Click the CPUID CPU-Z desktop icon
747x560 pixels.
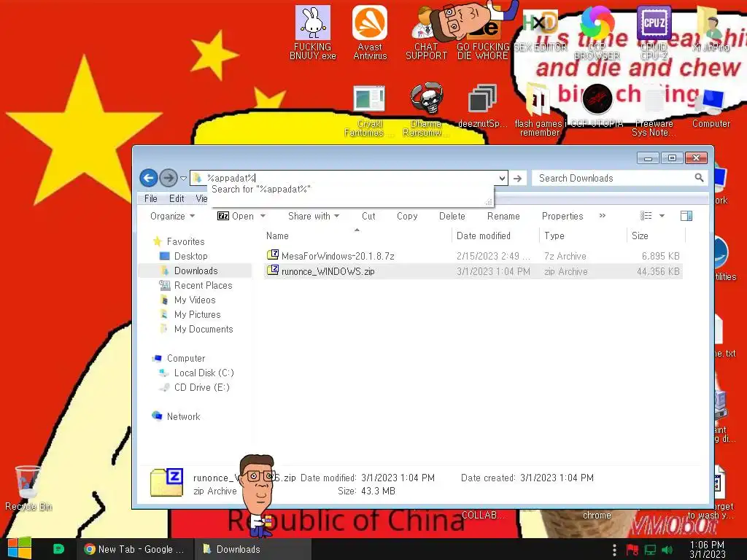point(654,32)
